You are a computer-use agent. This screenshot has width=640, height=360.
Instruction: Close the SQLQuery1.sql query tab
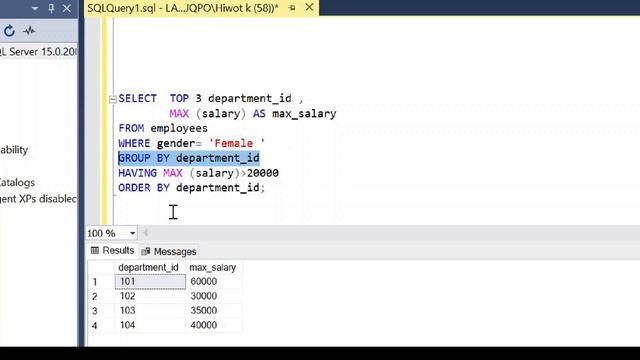[310, 7]
